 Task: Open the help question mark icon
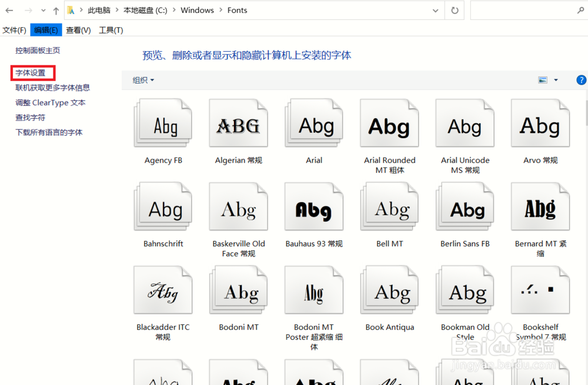[582, 80]
